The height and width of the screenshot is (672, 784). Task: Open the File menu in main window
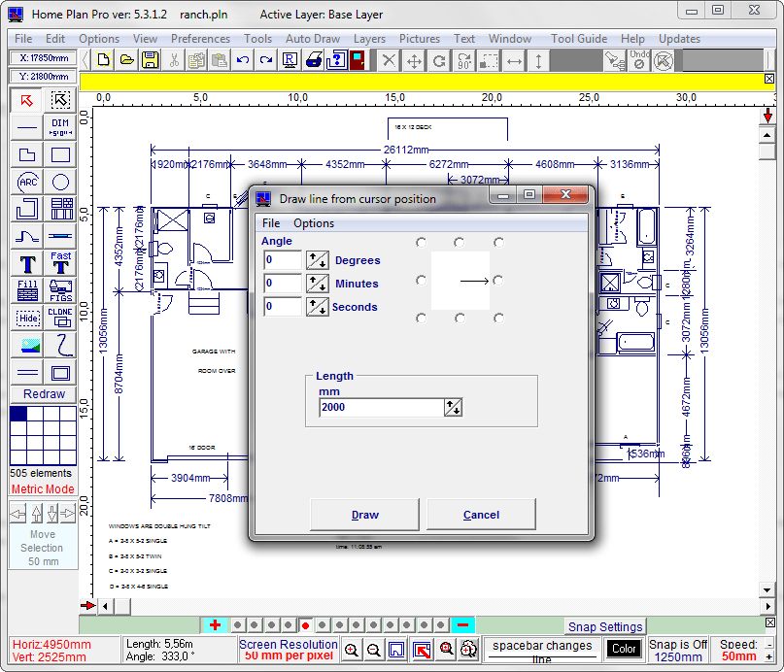click(x=23, y=39)
